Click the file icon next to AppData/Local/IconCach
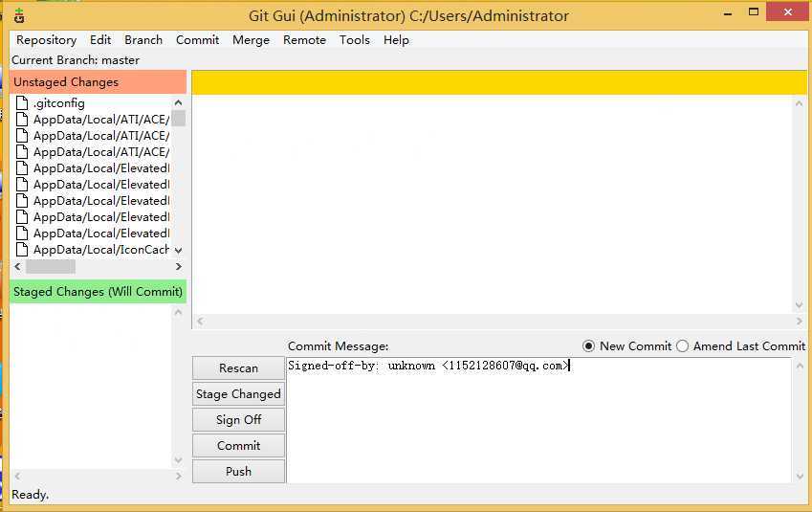 22,249
